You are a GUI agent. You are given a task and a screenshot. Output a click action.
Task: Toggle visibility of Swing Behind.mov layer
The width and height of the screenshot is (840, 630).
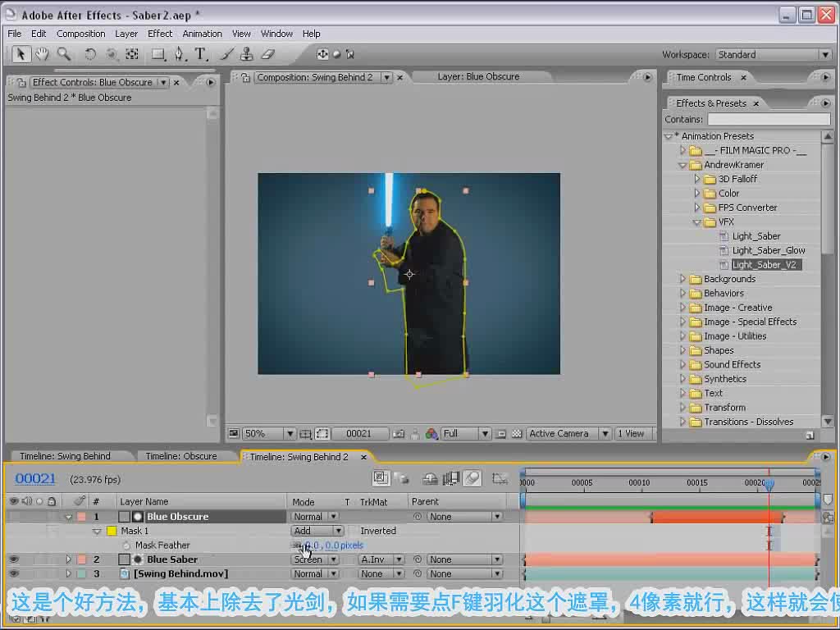[x=13, y=573]
